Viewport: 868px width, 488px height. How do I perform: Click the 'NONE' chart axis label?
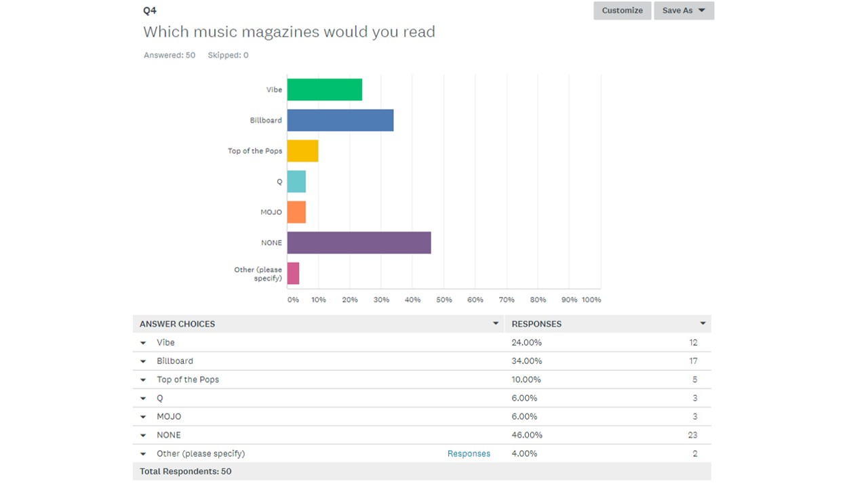pos(271,243)
